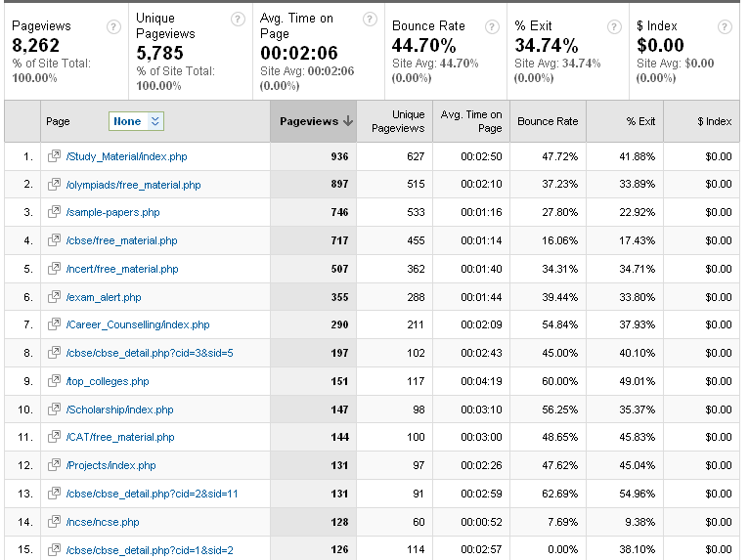Open /olympiads/free_material.php page link
This screenshot has height=560, width=749.
point(133,185)
